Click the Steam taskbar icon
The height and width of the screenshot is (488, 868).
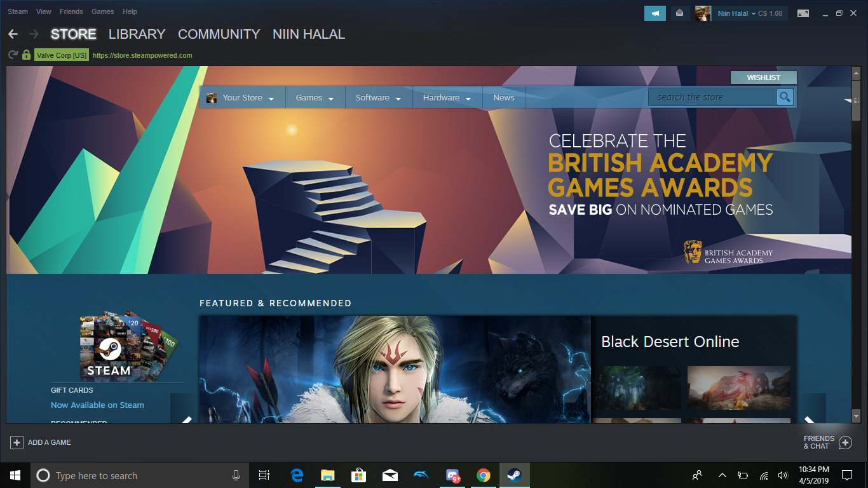click(x=515, y=475)
